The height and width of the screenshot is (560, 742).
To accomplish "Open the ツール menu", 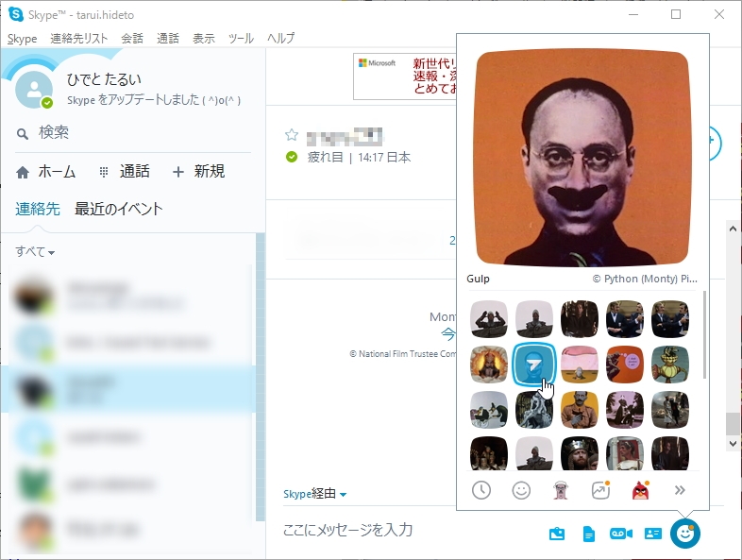I will click(x=241, y=39).
